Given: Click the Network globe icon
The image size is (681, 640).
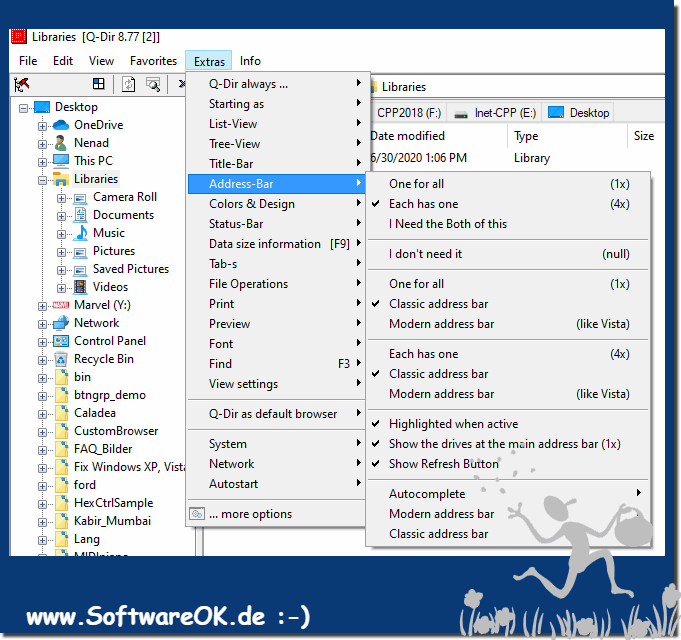Looking at the screenshot, I should (61, 323).
